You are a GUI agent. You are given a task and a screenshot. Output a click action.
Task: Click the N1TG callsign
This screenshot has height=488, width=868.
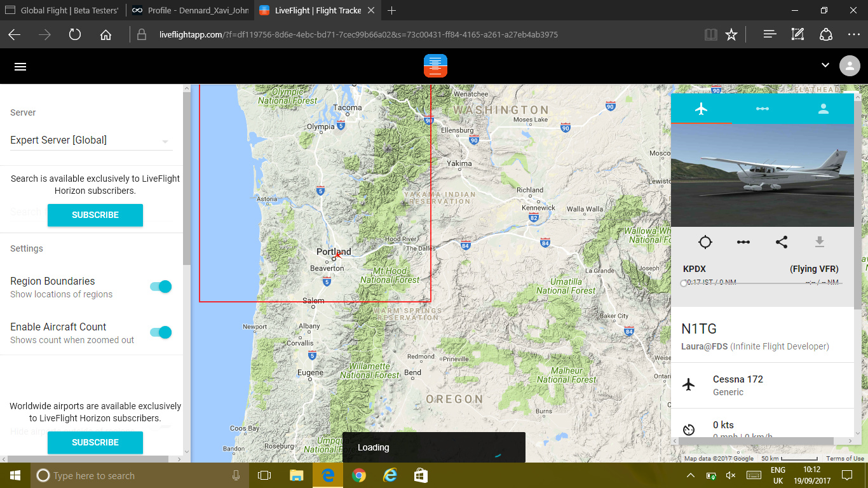699,329
